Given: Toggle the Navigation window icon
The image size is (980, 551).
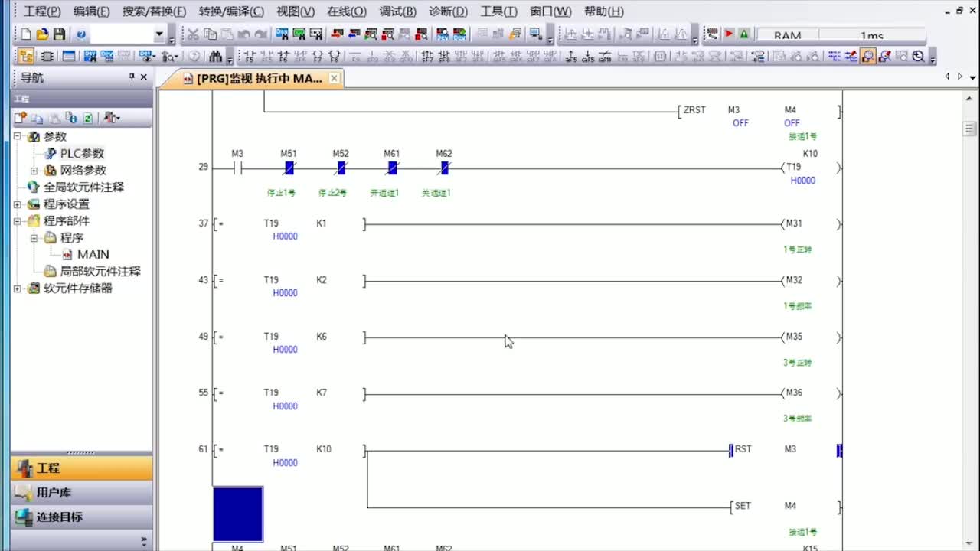Looking at the screenshot, I should [x=26, y=56].
